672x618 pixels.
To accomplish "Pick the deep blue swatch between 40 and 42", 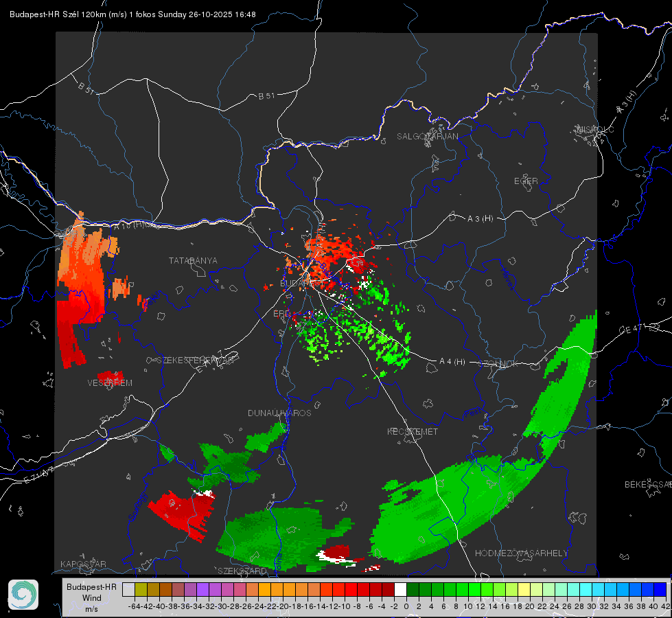I will pos(660,590).
